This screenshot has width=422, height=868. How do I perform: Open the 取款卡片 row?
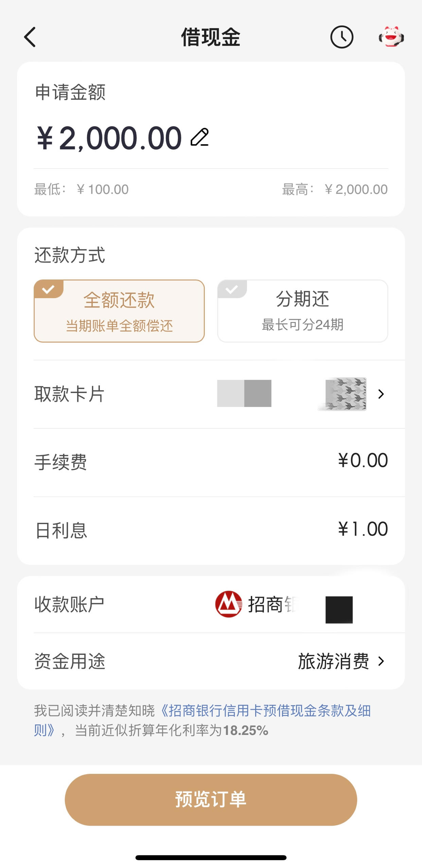[211, 394]
